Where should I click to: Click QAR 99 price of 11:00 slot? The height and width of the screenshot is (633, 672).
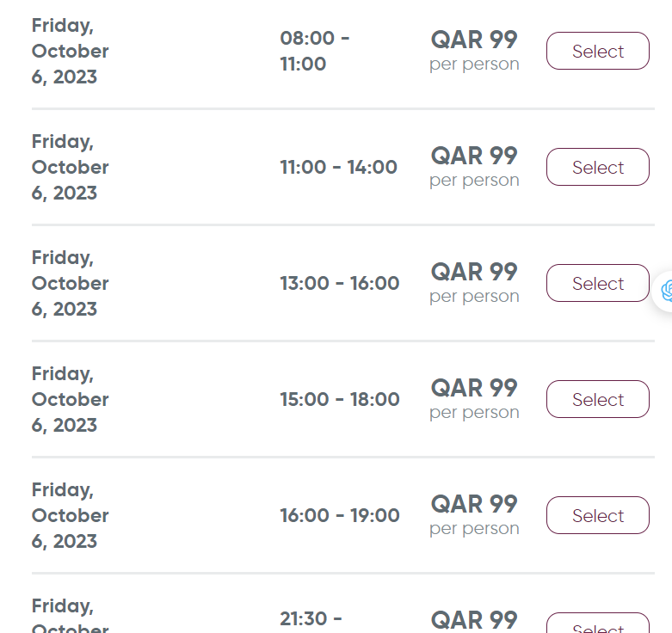474,156
